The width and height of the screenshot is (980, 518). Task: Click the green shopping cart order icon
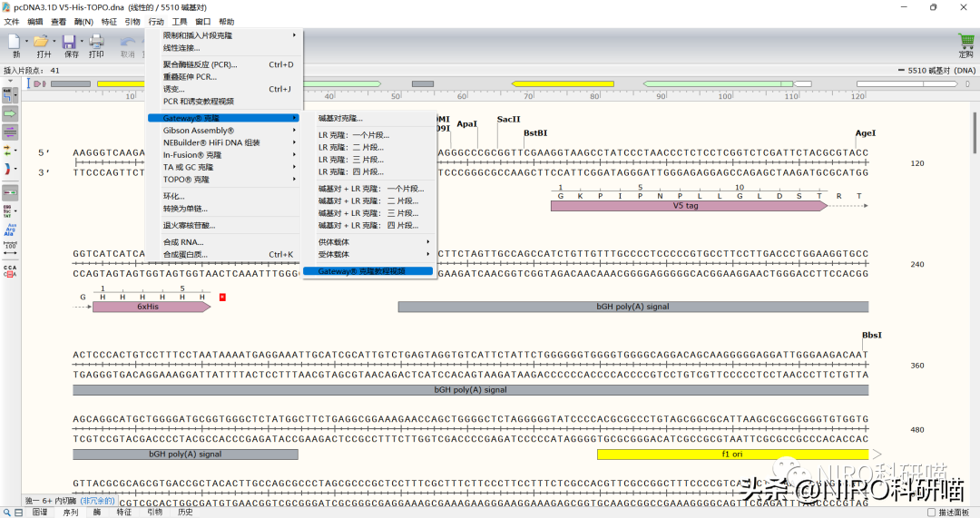(965, 42)
